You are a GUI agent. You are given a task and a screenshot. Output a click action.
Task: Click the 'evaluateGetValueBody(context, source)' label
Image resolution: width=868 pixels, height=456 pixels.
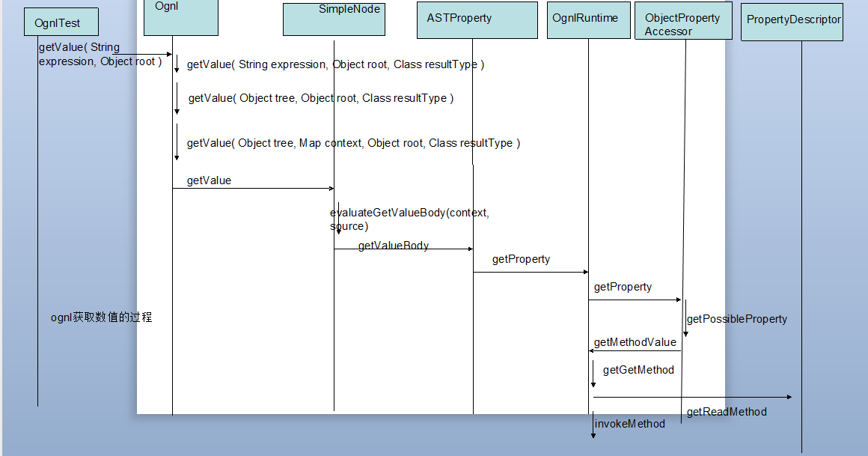click(x=409, y=219)
